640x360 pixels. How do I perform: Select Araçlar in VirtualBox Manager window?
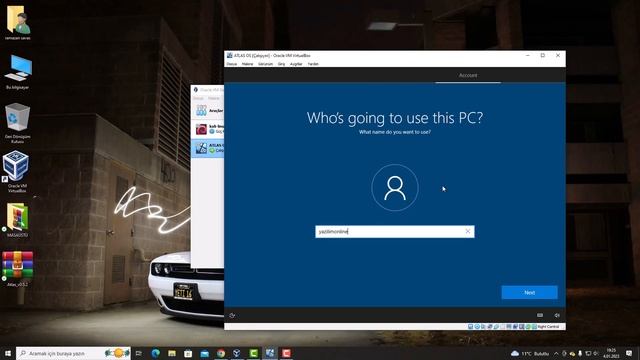pos(208,110)
